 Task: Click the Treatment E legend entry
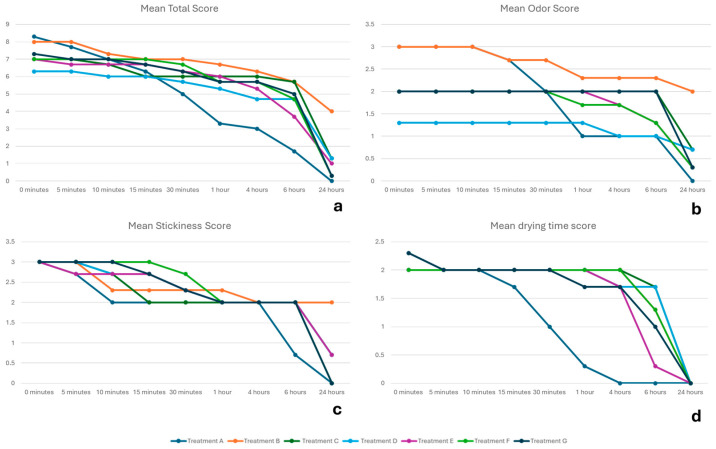click(428, 441)
